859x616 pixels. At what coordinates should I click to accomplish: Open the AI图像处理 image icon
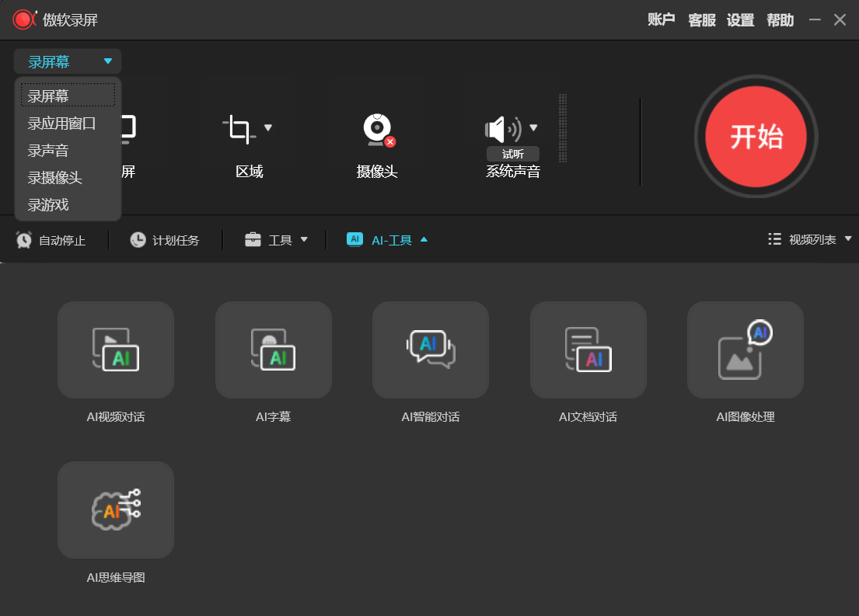[x=746, y=350]
